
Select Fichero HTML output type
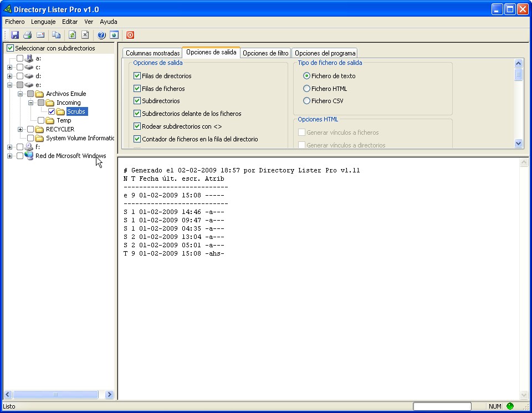[x=306, y=89]
